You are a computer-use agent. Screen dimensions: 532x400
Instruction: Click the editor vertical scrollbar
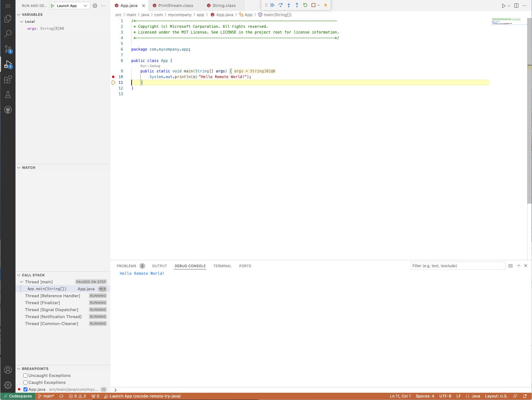click(529, 111)
